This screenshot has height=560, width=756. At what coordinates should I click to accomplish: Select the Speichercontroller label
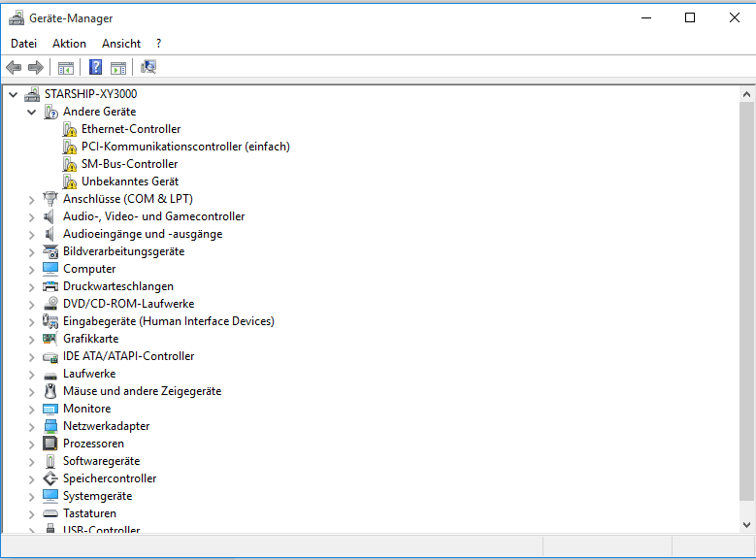(x=110, y=478)
